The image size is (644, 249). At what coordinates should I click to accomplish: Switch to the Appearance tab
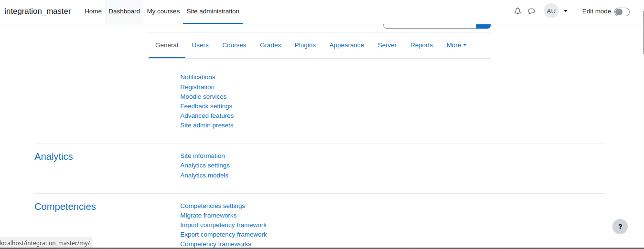[347, 45]
